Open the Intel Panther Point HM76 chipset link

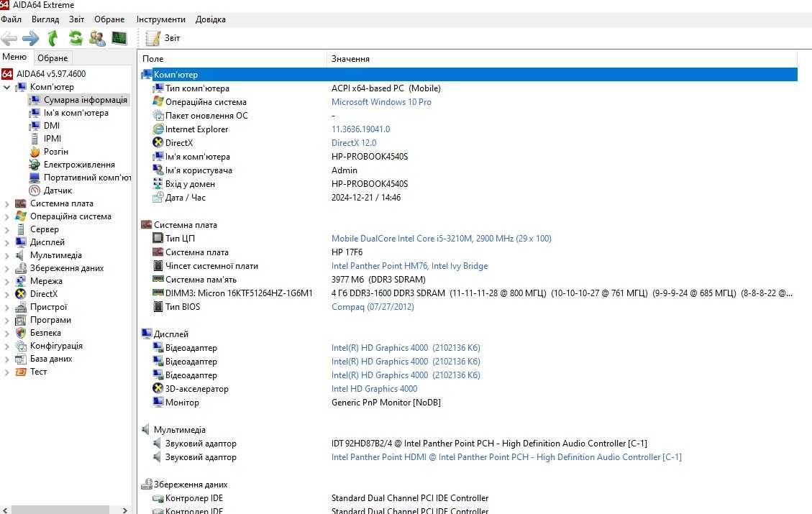pyautogui.click(x=410, y=266)
